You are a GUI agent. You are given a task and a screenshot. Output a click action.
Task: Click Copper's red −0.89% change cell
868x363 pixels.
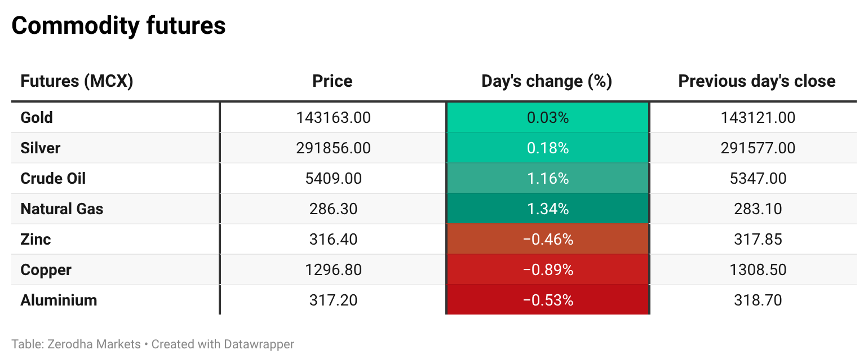click(x=548, y=270)
